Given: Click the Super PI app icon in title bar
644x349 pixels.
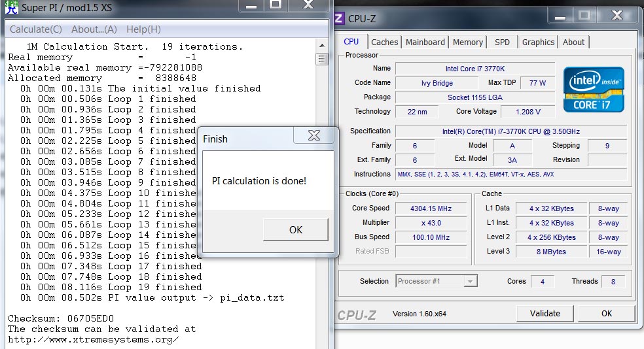Looking at the screenshot, I should click(12, 7).
